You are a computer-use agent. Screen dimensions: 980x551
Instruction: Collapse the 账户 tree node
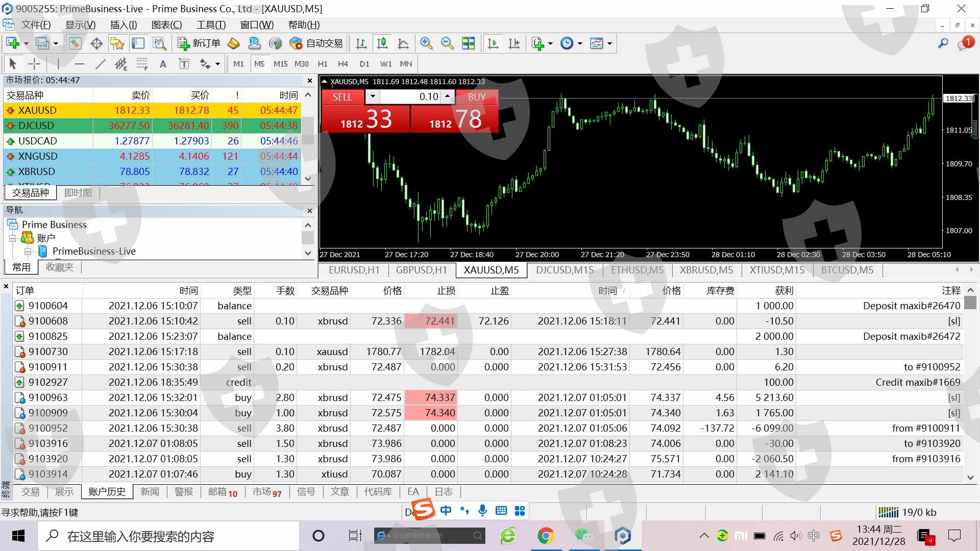pos(12,238)
